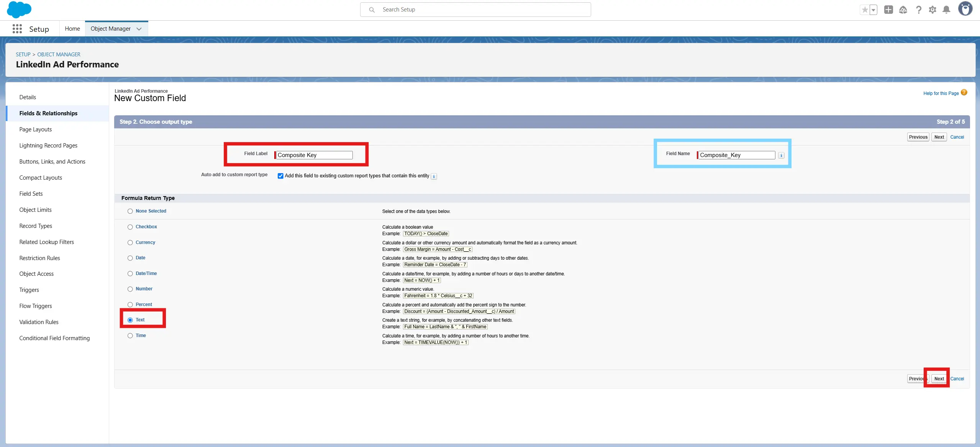Click the bottom Next button

939,378
